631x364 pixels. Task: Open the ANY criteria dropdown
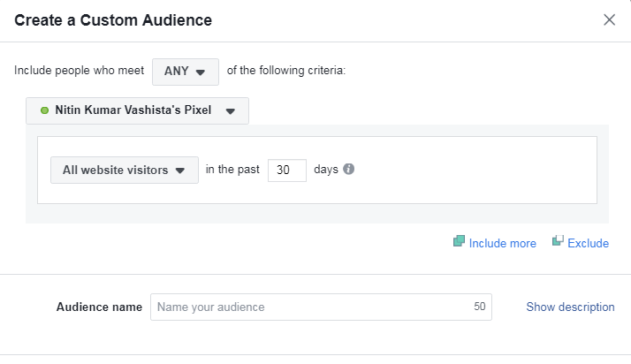pyautogui.click(x=186, y=72)
